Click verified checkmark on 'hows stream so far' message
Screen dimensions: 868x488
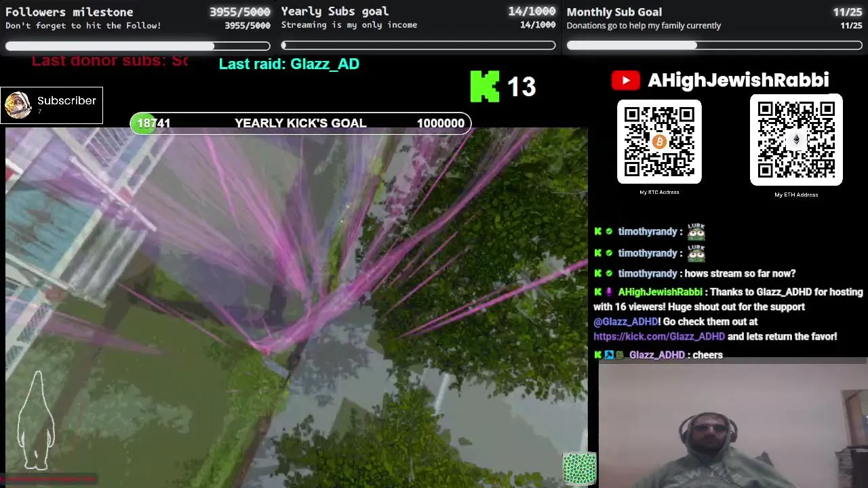click(x=608, y=273)
